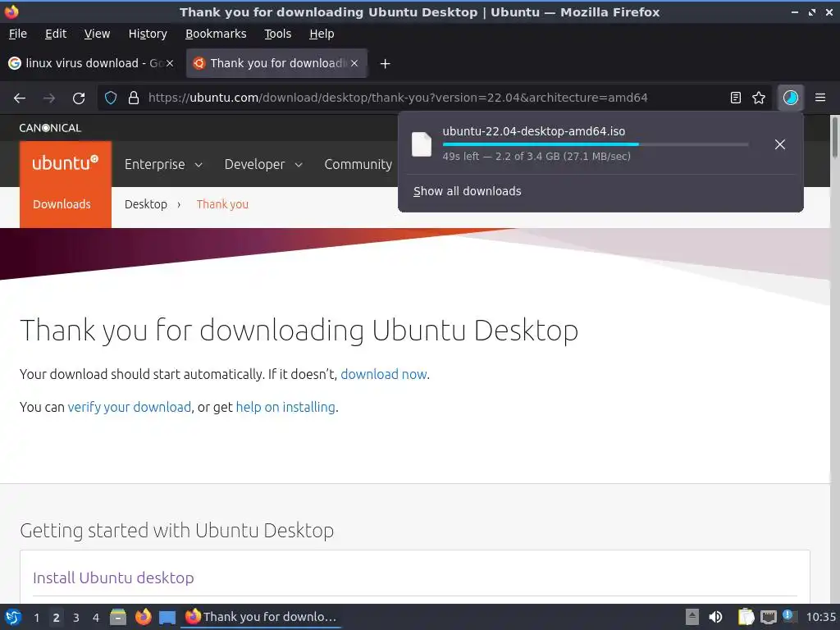Click the Desktop breadcrumb link
This screenshot has height=630, width=840.
coord(146,204)
